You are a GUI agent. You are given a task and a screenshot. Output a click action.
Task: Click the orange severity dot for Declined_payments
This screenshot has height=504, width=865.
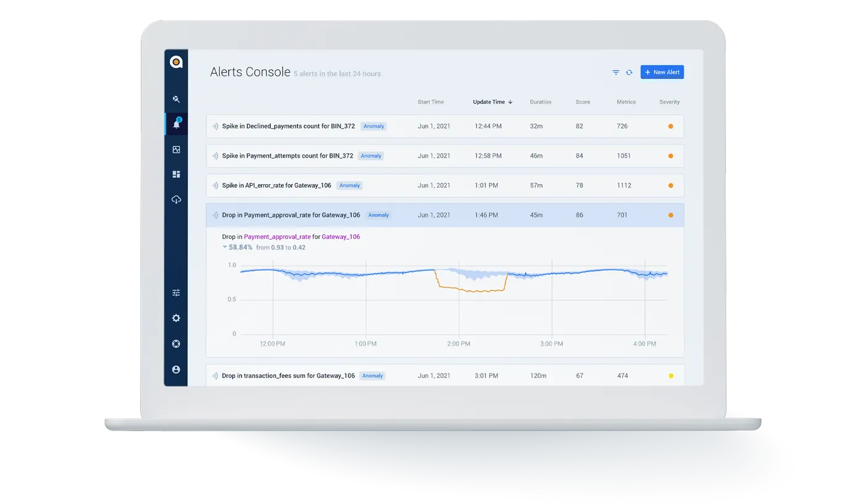click(671, 126)
